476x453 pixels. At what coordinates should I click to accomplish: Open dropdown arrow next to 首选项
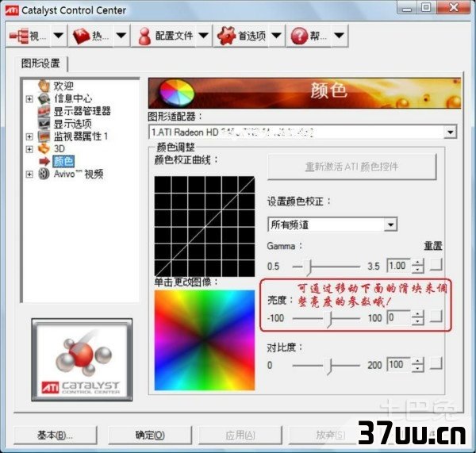(x=276, y=36)
